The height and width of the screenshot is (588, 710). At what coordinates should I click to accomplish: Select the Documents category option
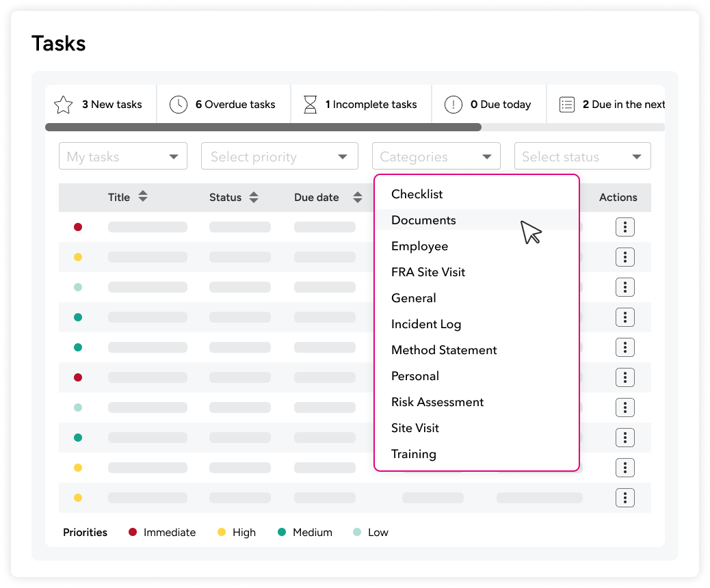pos(477,220)
